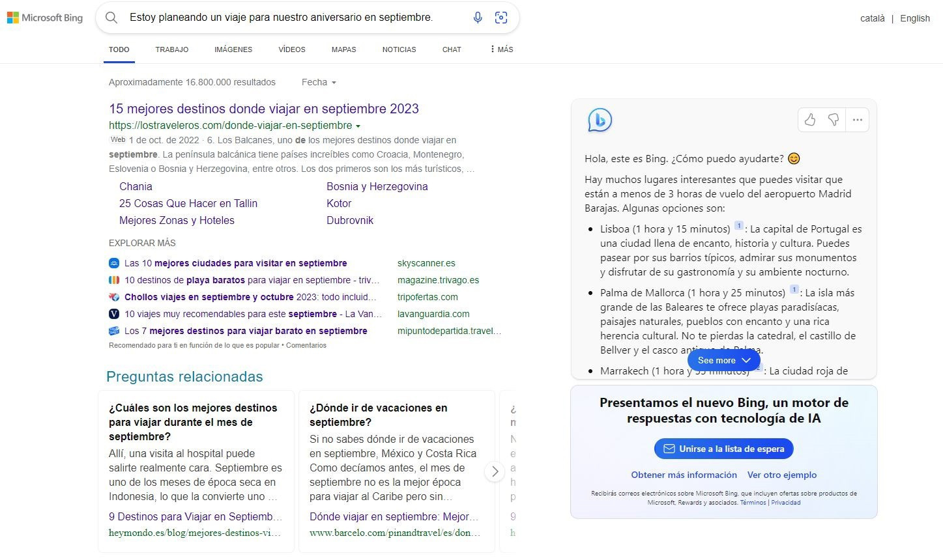Viewport: 943px width, 560px height.
Task: Click the Tripofertas favicon beside Chollos viajes
Action: coord(114,297)
